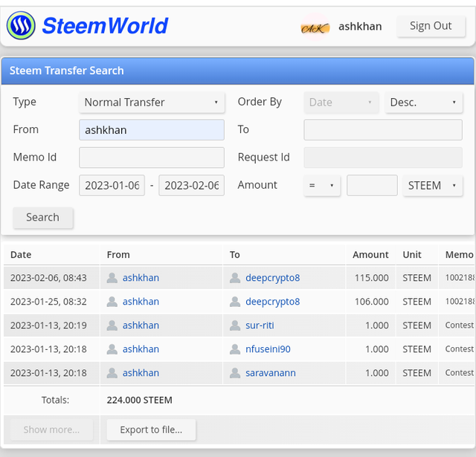
Task: Click the Show more button
Action: click(x=51, y=430)
